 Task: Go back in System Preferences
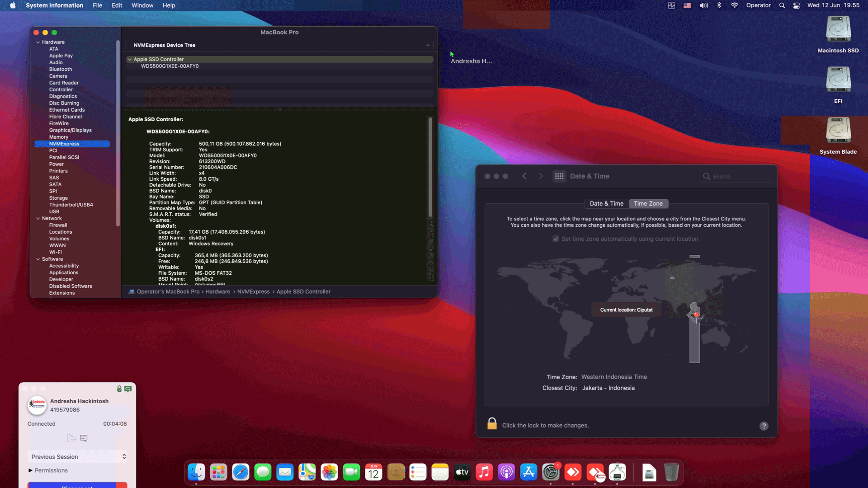click(524, 176)
